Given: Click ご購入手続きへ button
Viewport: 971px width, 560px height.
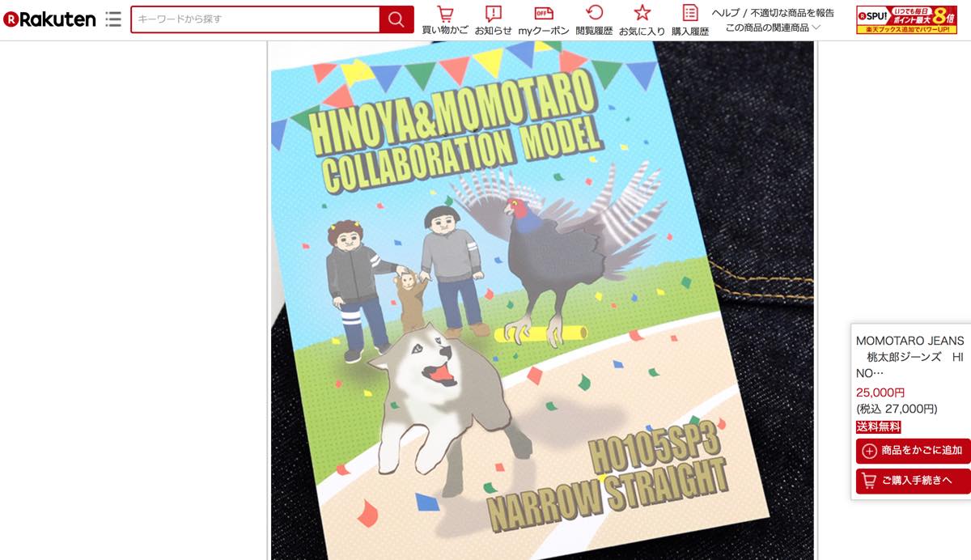Looking at the screenshot, I should coord(913,481).
